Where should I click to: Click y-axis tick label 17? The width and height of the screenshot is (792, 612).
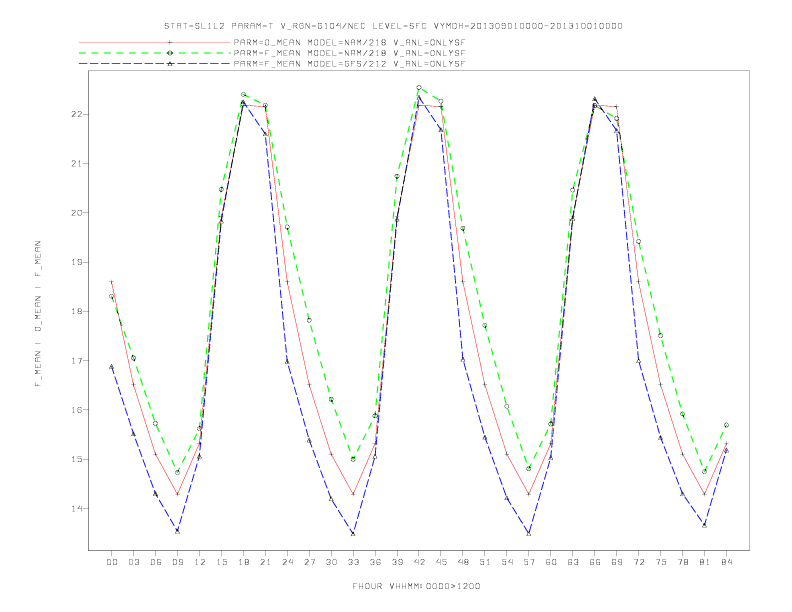pyautogui.click(x=76, y=361)
